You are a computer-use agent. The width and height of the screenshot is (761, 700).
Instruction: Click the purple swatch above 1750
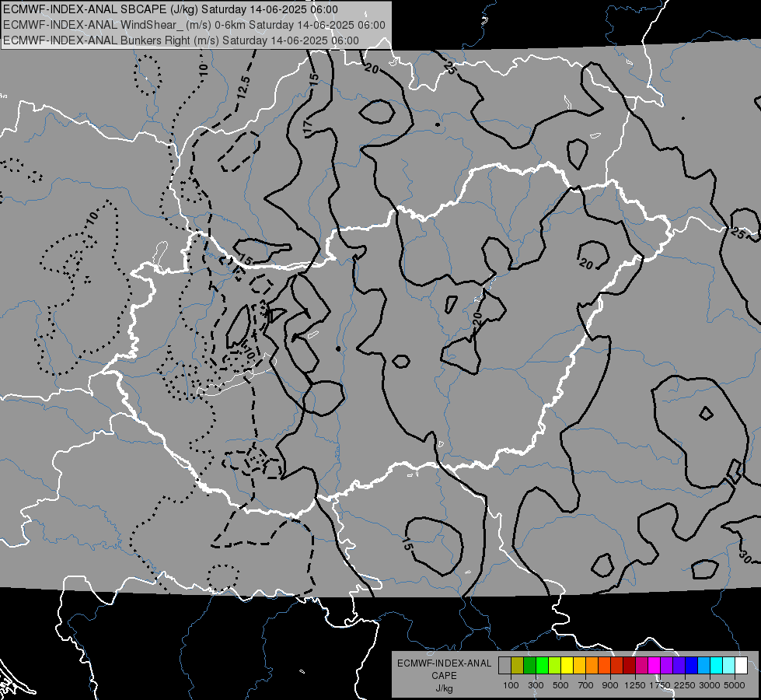tap(666, 666)
